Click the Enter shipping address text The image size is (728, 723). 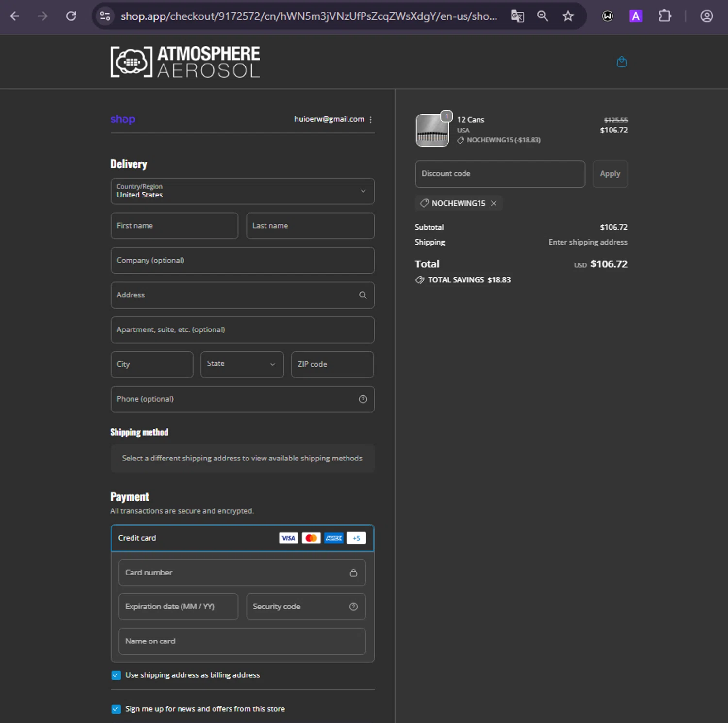point(588,242)
